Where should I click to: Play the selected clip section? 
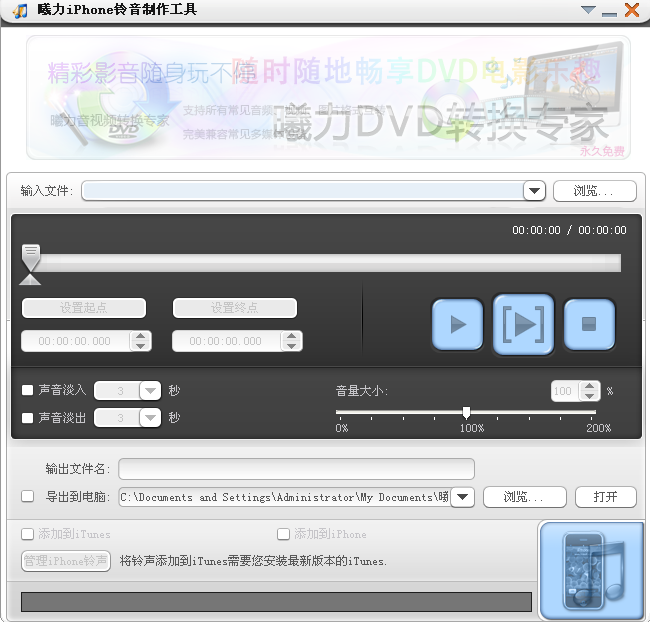(523, 324)
